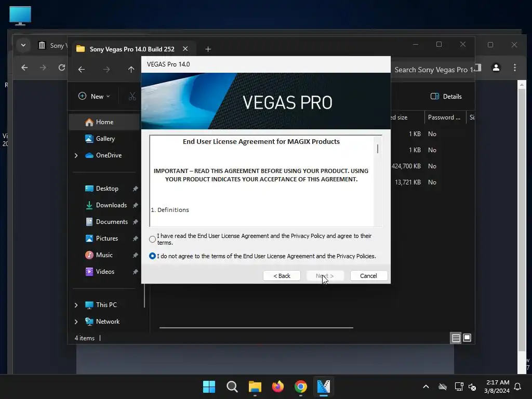
Task: Unpin Downloads using its pin icon
Action: [135, 205]
